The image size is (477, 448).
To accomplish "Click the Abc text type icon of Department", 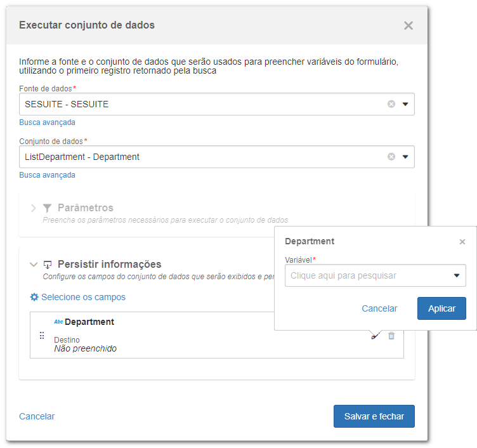I will pos(58,322).
